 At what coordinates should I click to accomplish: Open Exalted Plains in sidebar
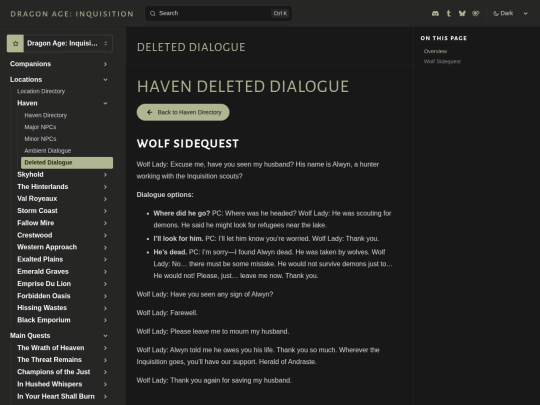tap(40, 259)
